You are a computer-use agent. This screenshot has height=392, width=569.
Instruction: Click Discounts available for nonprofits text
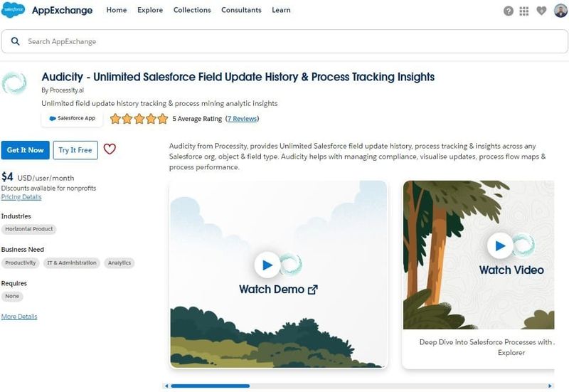(48, 188)
